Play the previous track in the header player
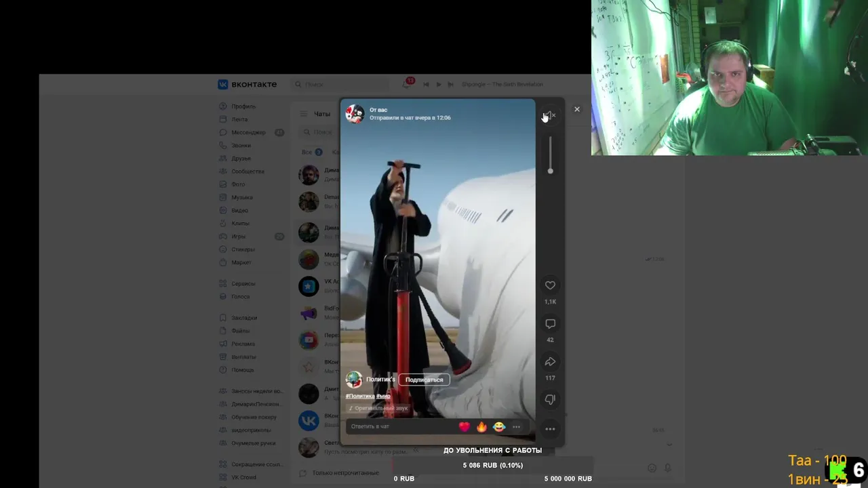 [426, 84]
